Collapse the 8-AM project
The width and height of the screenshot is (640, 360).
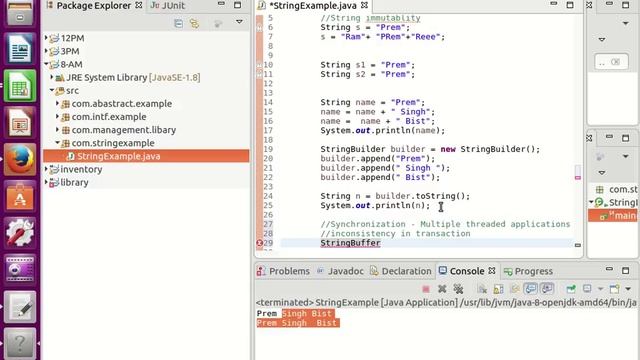[x=46, y=64]
